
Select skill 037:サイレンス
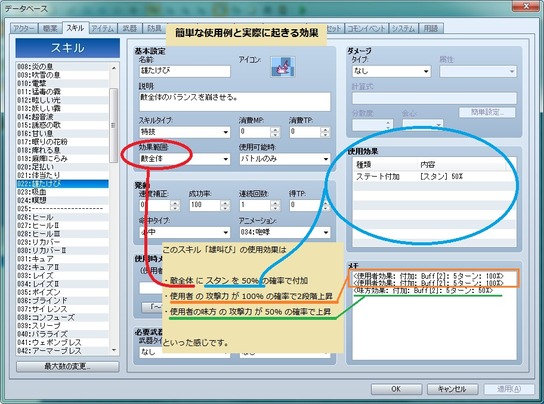pyautogui.click(x=62, y=309)
